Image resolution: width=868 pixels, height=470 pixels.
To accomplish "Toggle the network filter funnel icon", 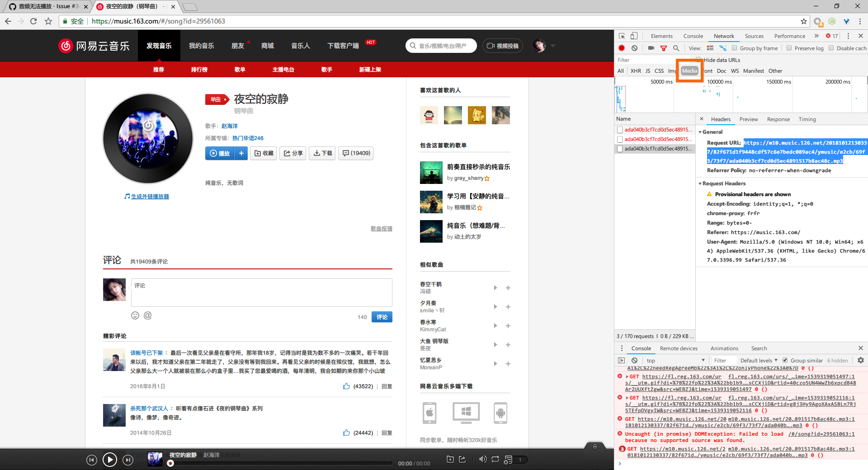I will click(664, 48).
